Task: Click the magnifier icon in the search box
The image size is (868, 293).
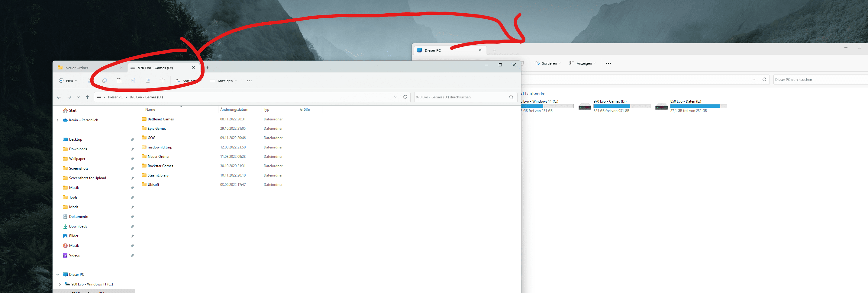Action: [x=511, y=97]
